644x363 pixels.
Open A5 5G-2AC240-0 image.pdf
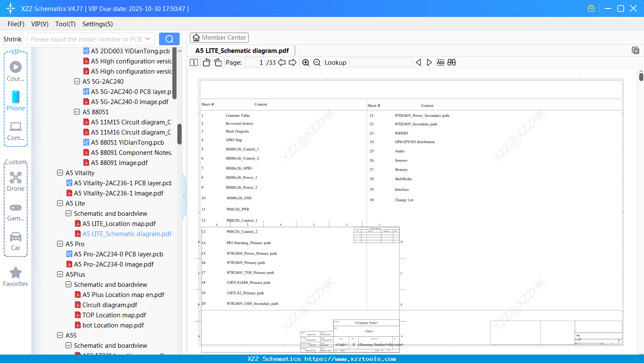(126, 102)
